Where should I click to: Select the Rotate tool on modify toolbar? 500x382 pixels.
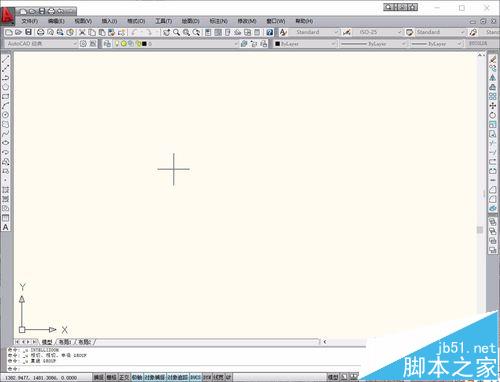pyautogui.click(x=493, y=115)
